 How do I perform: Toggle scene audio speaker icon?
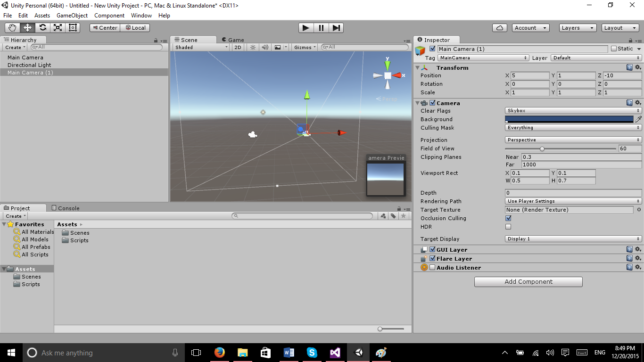click(x=265, y=47)
